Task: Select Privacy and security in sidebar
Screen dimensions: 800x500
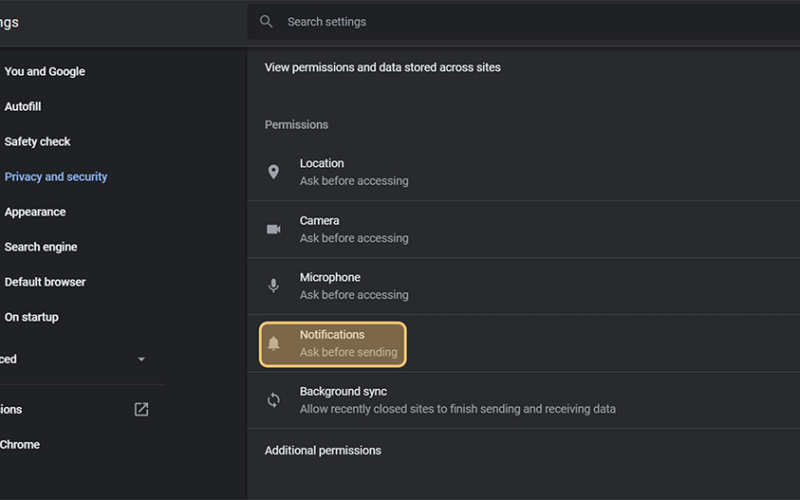Action: 56,177
